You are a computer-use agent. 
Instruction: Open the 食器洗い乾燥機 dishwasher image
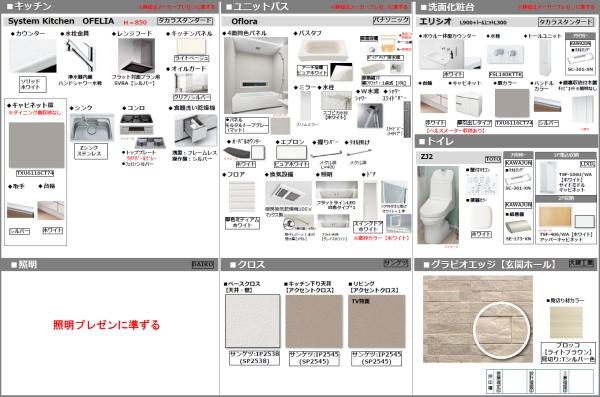pyautogui.click(x=196, y=130)
